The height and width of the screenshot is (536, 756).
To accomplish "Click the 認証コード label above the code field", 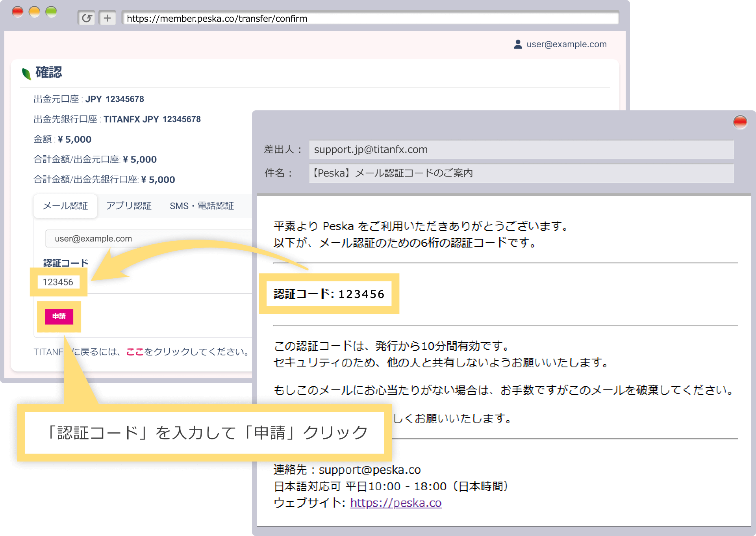I will [66, 263].
